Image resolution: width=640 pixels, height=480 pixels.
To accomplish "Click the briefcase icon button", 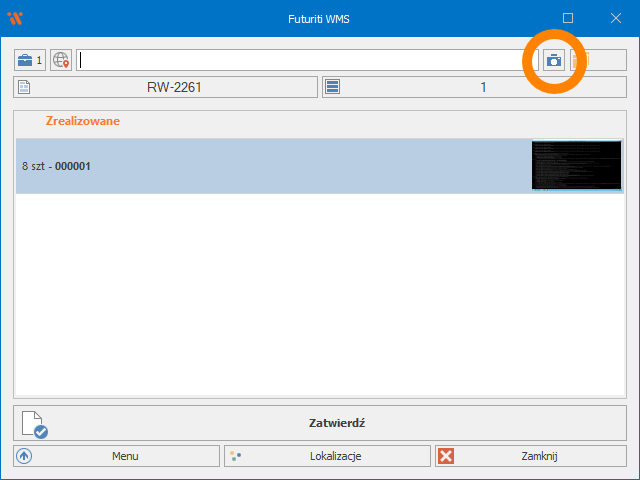I will coord(29,60).
